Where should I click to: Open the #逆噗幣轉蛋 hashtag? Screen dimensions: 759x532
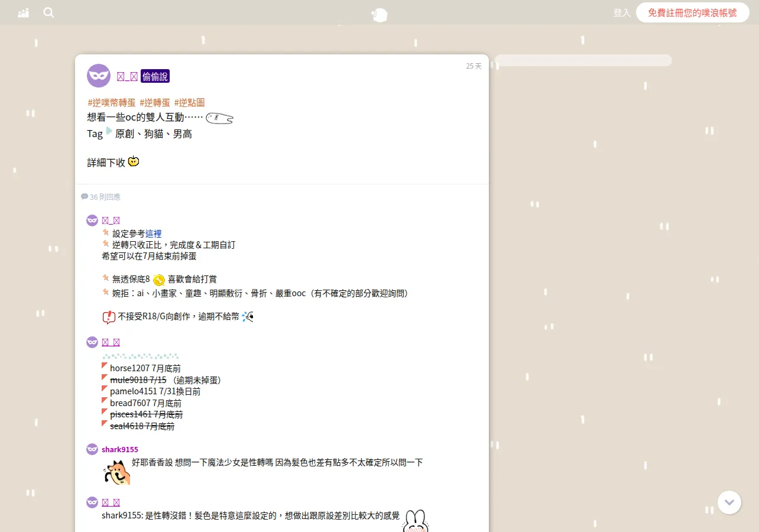(112, 102)
